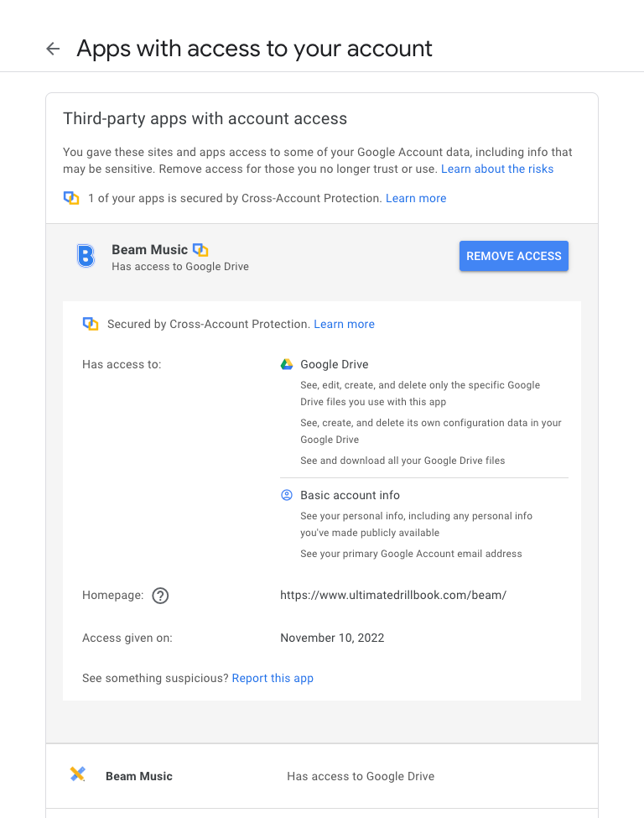Open 'Learn more' link after '1 of your apps'
The height and width of the screenshot is (818, 644).
[416, 199]
